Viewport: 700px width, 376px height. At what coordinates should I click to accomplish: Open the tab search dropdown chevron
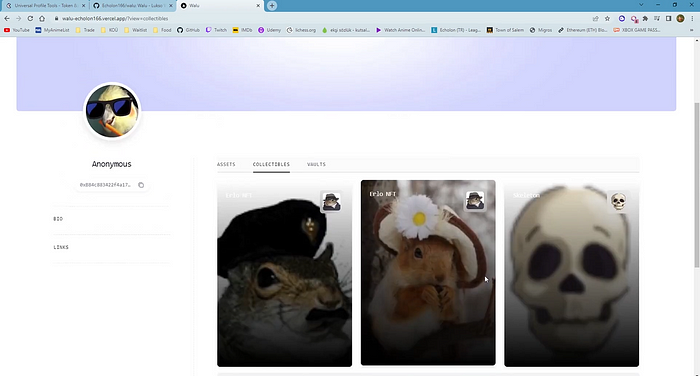coord(641,5)
